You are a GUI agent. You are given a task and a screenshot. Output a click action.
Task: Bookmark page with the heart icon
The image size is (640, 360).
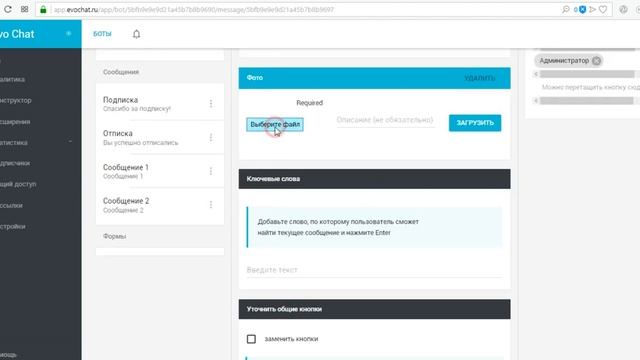coord(603,9)
